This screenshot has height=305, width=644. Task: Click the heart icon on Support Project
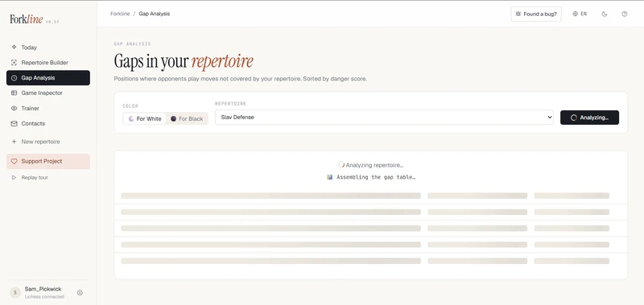[14, 161]
